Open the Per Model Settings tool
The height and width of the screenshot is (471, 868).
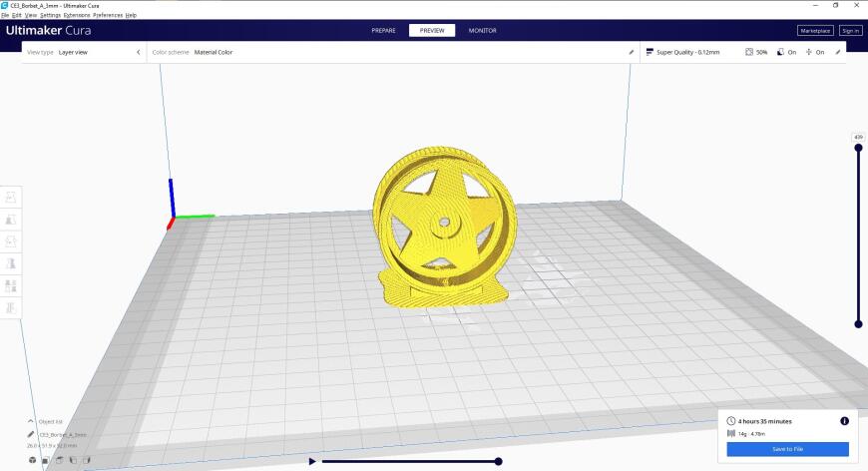tap(11, 285)
